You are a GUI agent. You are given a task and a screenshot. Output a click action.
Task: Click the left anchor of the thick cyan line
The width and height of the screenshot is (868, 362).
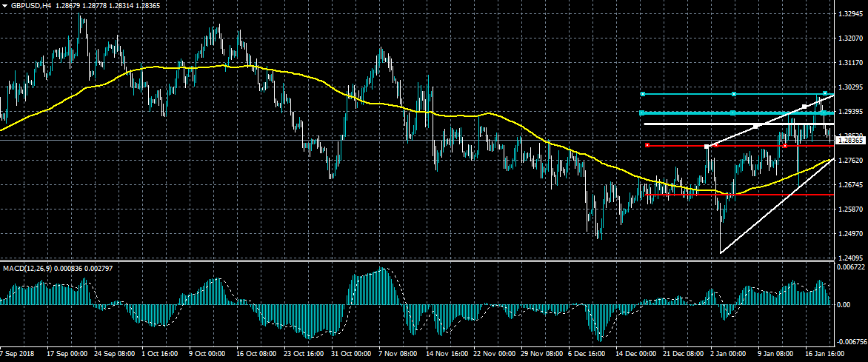coord(643,113)
